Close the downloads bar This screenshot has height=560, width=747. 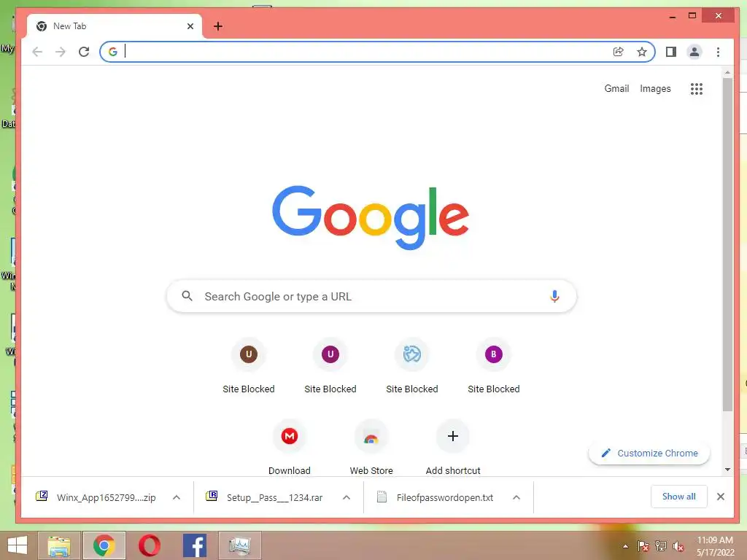pos(720,497)
